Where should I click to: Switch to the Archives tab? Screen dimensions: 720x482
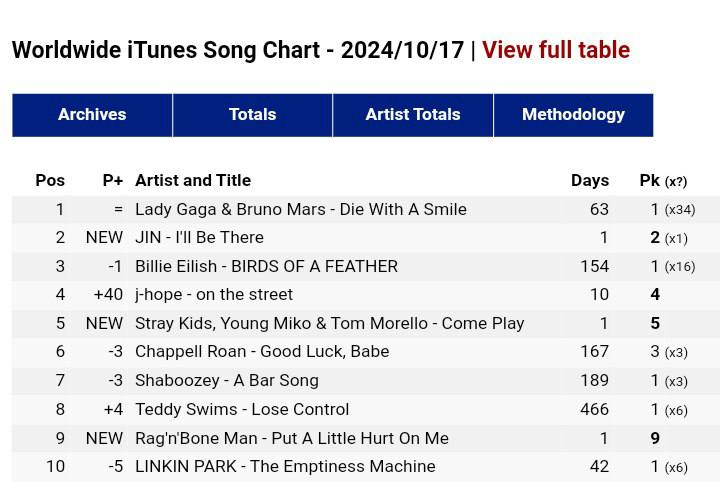92,115
